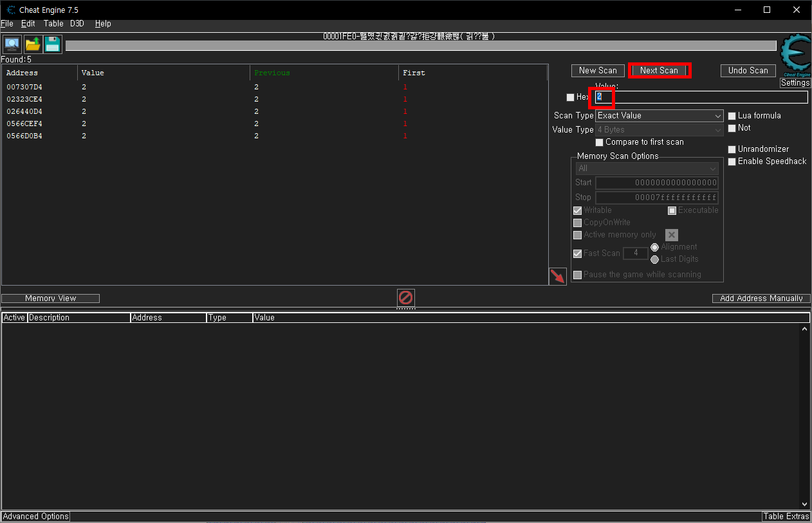Click the Value column header in results
812x523 pixels.
pos(164,73)
